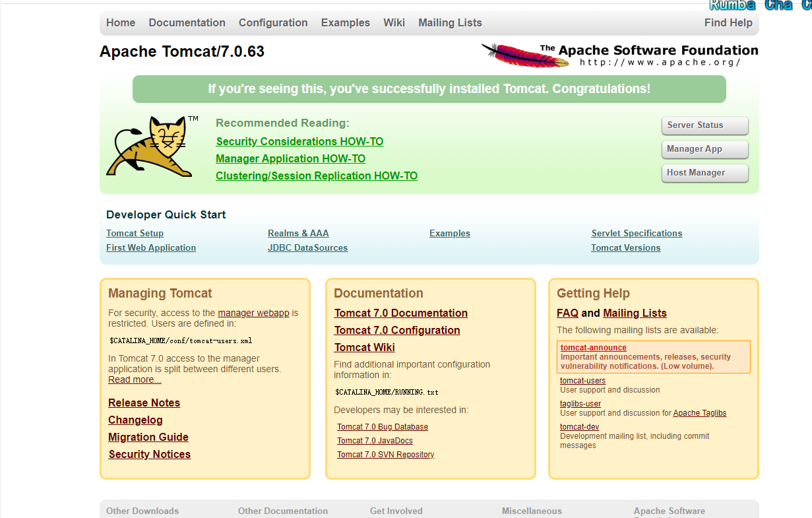Open Tomcat 7.0 Configuration link
This screenshot has height=518, width=812.
coord(397,330)
